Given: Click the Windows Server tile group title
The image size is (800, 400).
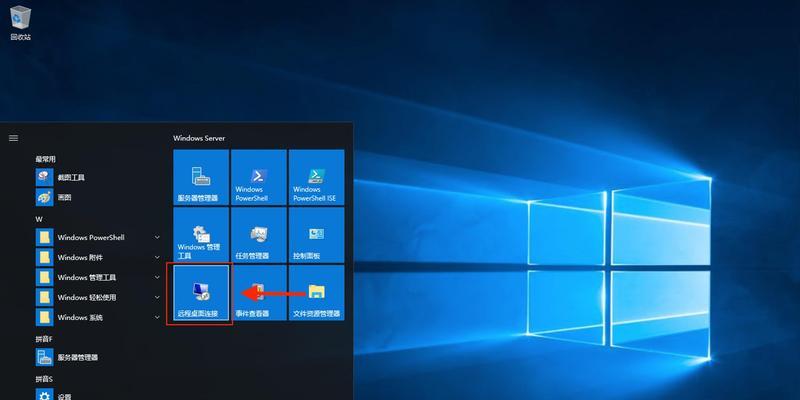Looking at the screenshot, I should [199, 138].
